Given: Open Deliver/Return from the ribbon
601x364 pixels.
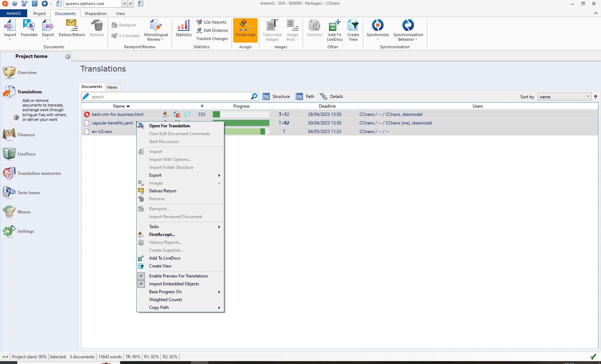Looking at the screenshot, I should click(72, 28).
